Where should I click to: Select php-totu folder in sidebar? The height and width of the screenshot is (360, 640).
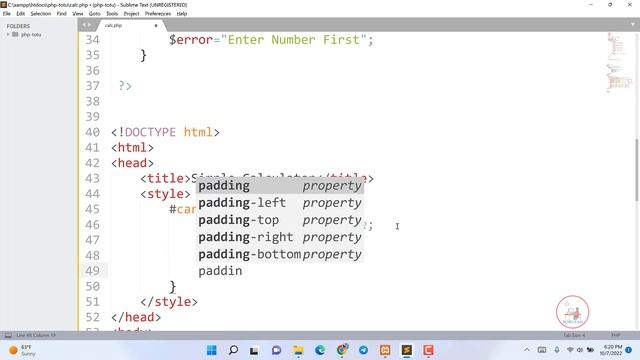(31, 35)
